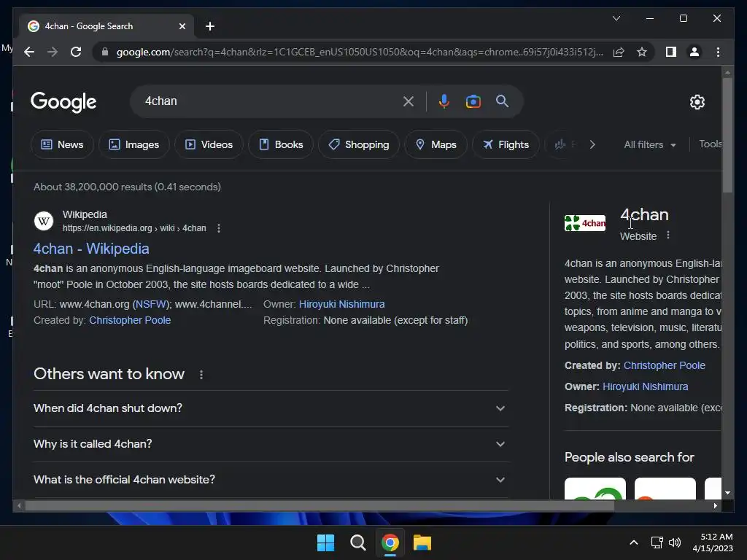Expand 'When did 4chan shut down?'

(x=271, y=408)
